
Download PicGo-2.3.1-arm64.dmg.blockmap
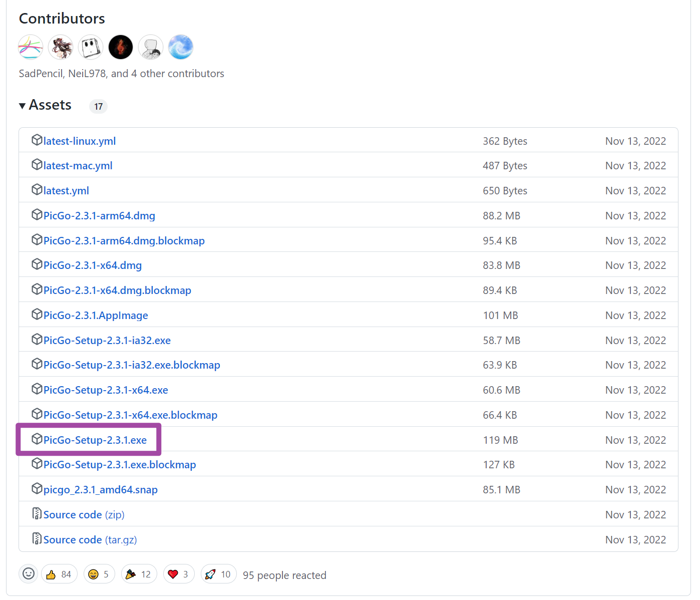[x=124, y=241]
